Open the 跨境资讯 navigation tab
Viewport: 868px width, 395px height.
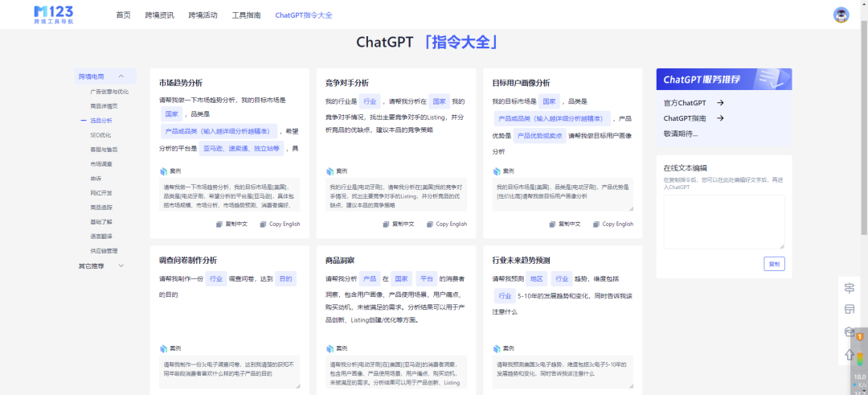click(159, 15)
